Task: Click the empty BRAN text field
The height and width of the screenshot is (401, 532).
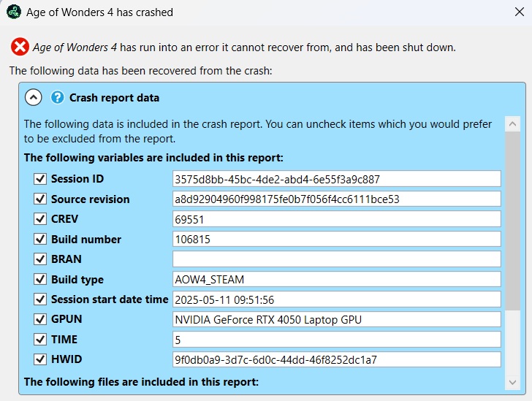Action: (336, 259)
